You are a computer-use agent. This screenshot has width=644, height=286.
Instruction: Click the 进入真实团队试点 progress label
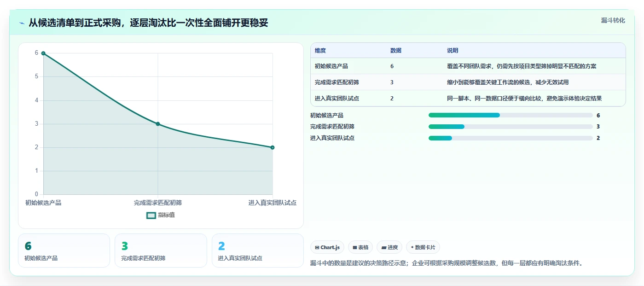point(332,138)
